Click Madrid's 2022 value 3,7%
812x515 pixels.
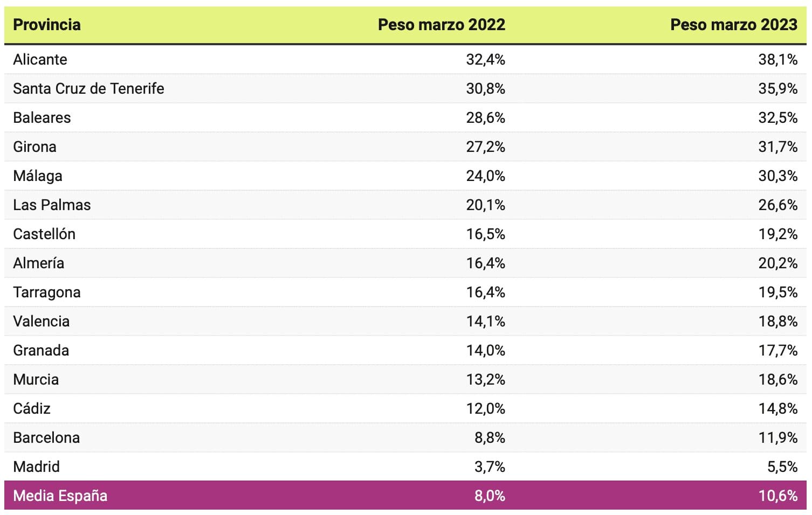point(490,467)
